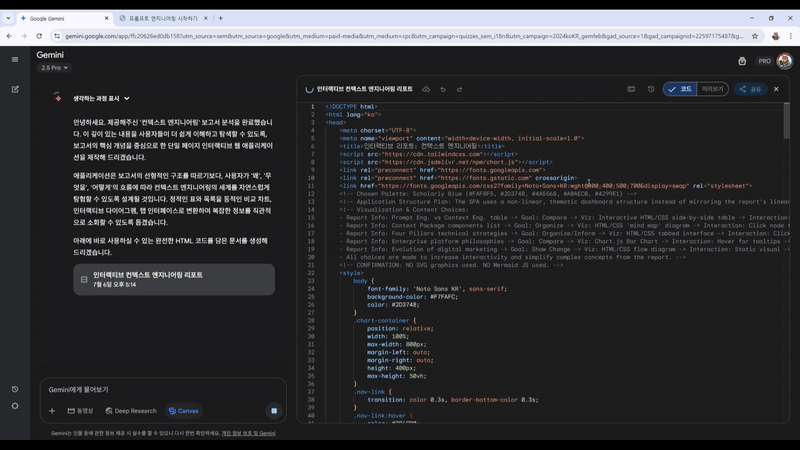Start a new chat with the edit icon

point(15,89)
